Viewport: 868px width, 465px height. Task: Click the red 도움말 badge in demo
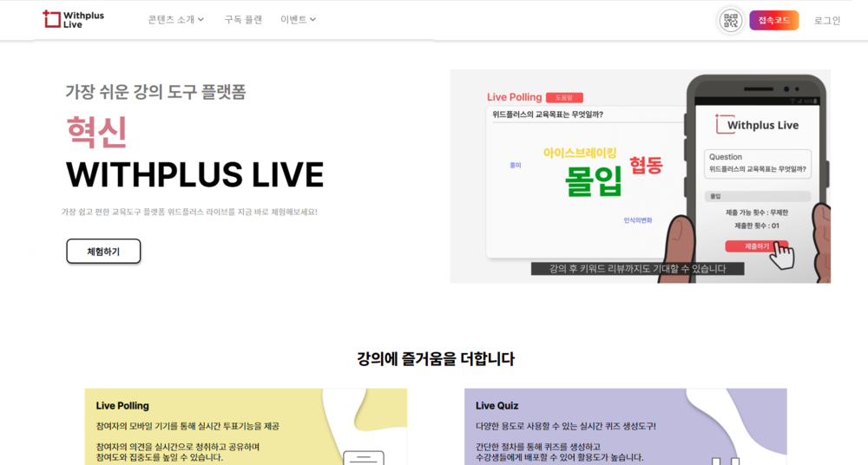point(564,97)
